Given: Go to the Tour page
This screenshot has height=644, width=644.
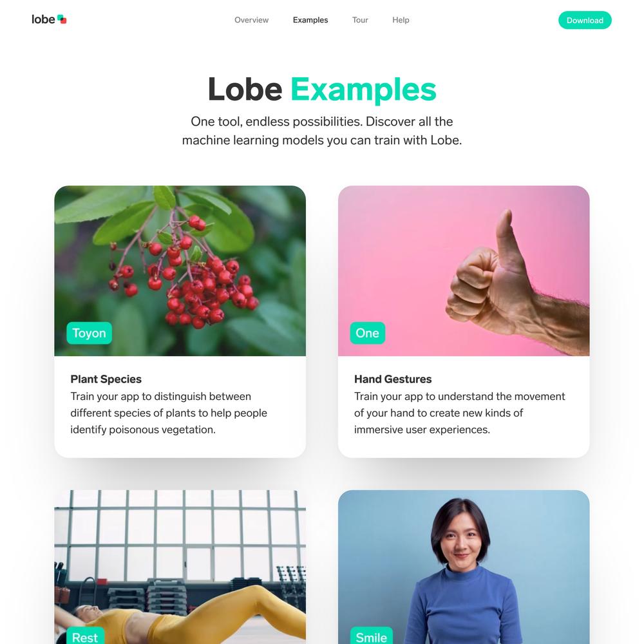Looking at the screenshot, I should click(360, 20).
